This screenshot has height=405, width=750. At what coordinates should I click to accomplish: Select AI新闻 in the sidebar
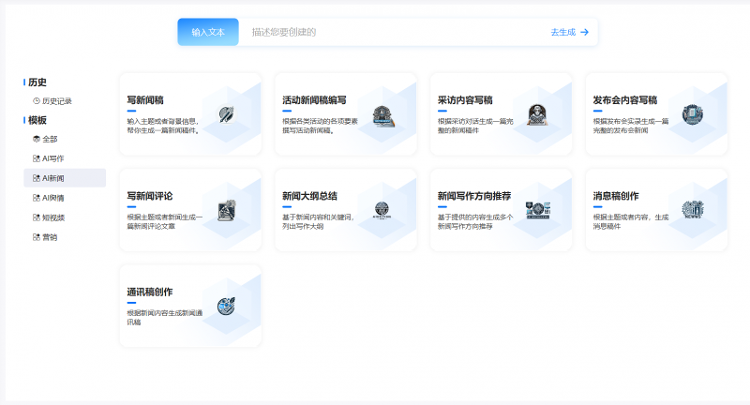pos(52,178)
